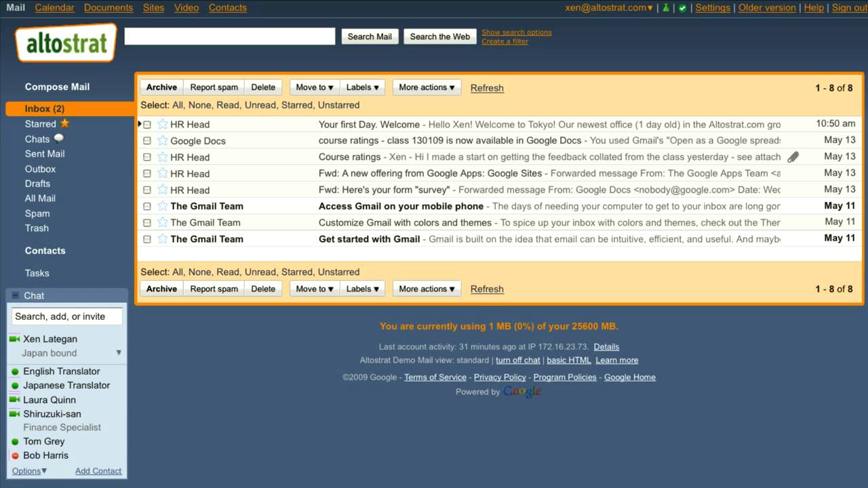Expand the bottom 'More actions' dropdown
This screenshot has height=488, width=868.
pyautogui.click(x=427, y=289)
